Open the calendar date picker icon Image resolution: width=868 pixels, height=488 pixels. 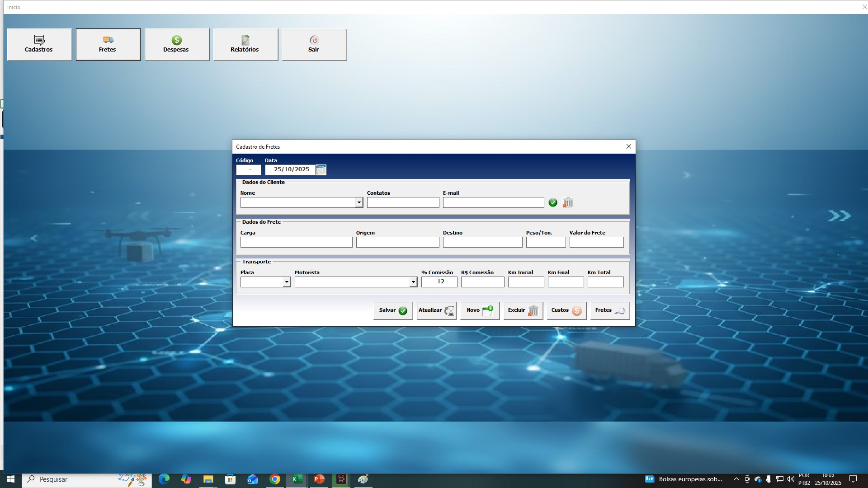pos(321,170)
